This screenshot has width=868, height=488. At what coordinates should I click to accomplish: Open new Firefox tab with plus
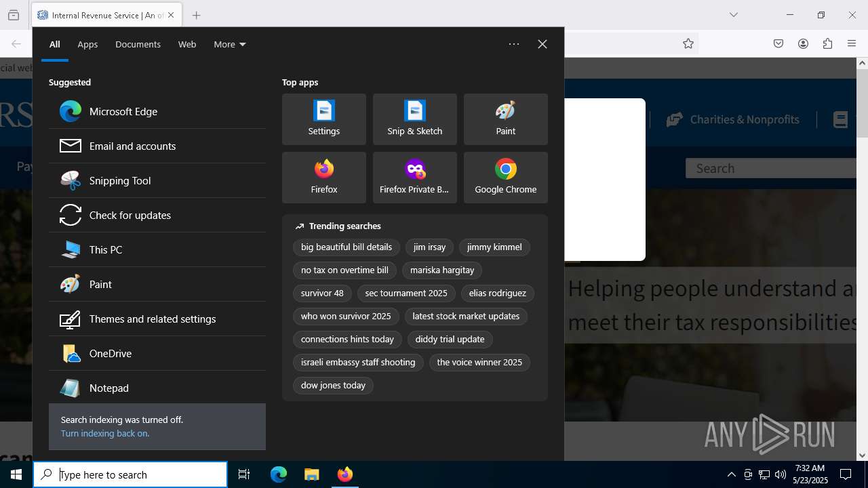pyautogui.click(x=196, y=15)
